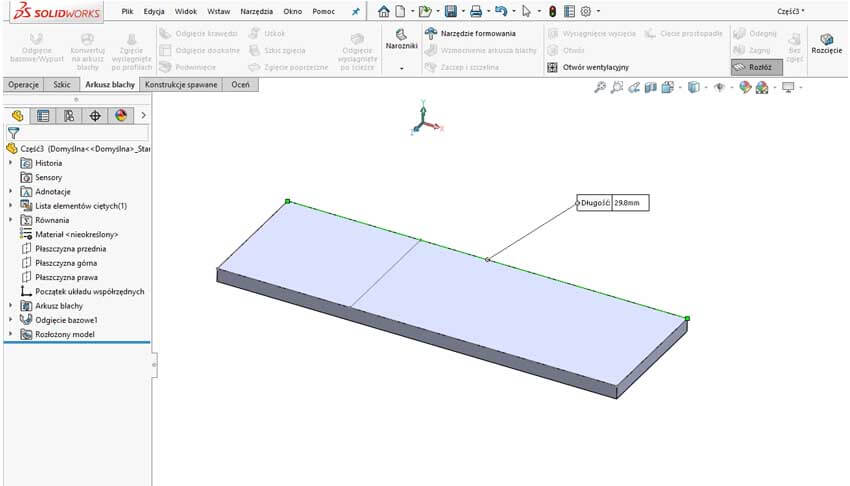This screenshot has height=486, width=850.
Task: Expand the Równania tree node
Action: [10, 219]
